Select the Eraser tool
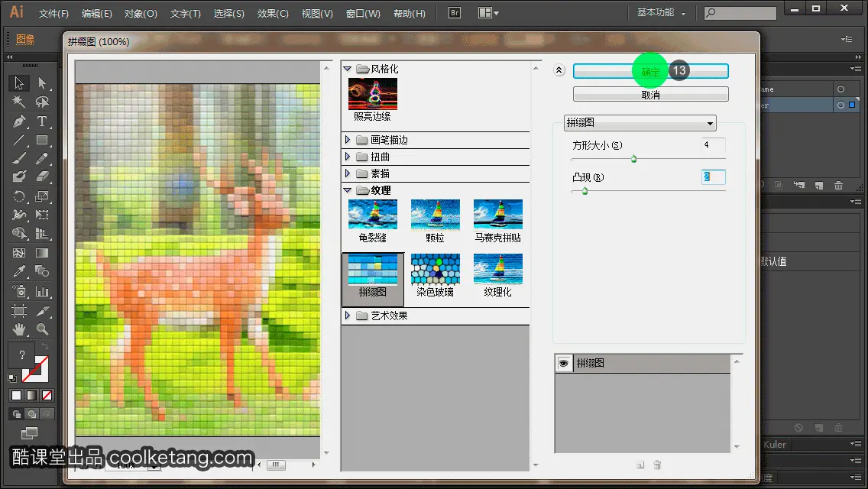The height and width of the screenshot is (489, 868). [42, 176]
